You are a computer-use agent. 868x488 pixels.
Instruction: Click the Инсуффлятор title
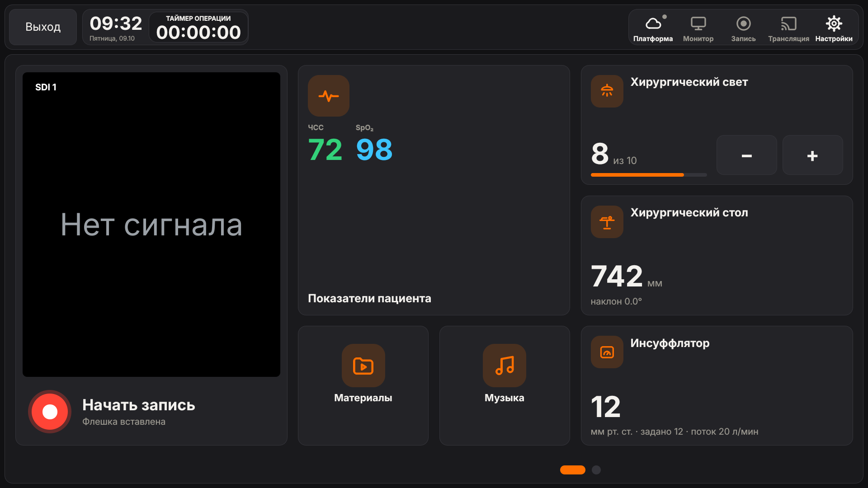coord(670,343)
